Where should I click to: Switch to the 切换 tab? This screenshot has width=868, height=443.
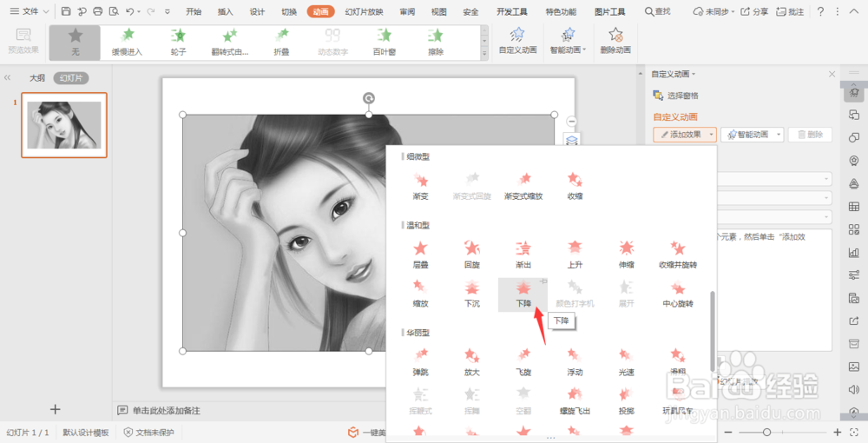(289, 11)
